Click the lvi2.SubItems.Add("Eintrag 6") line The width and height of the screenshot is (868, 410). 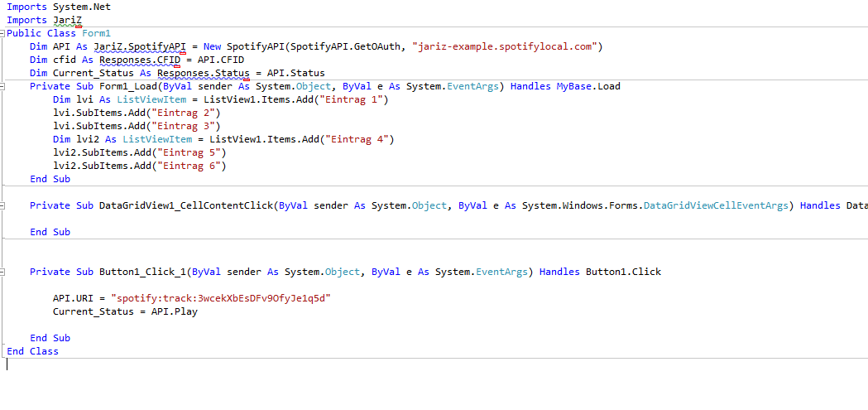139,166
